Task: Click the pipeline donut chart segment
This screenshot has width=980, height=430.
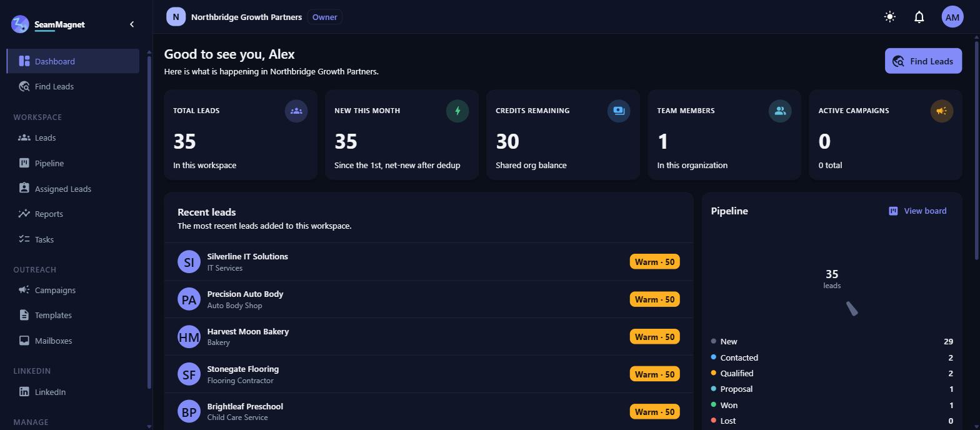Action: tap(852, 309)
